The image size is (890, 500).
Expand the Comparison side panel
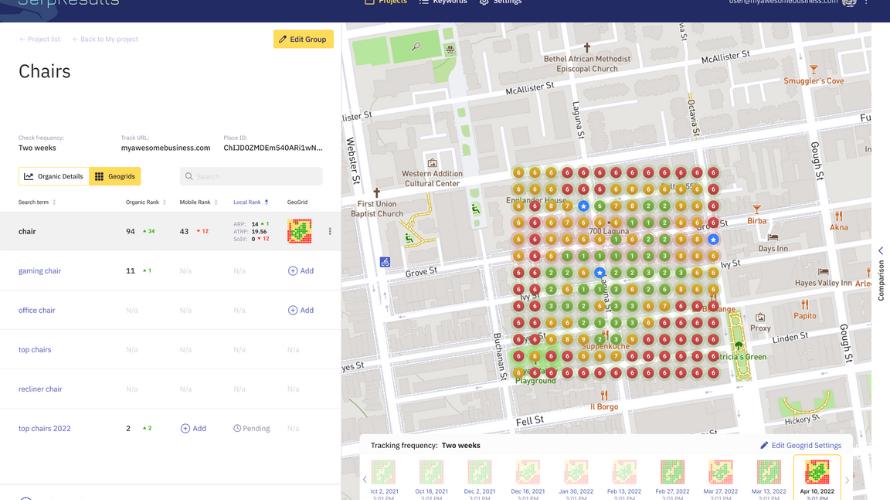click(881, 251)
